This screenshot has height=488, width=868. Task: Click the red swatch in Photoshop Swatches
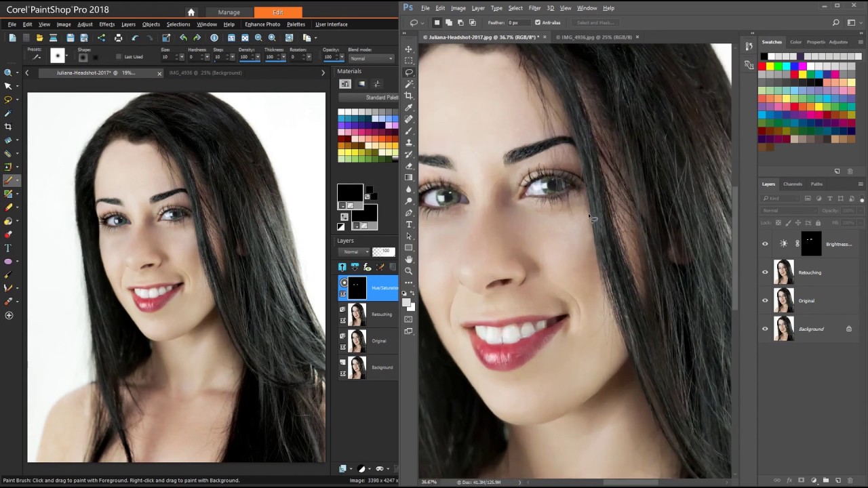click(x=762, y=66)
